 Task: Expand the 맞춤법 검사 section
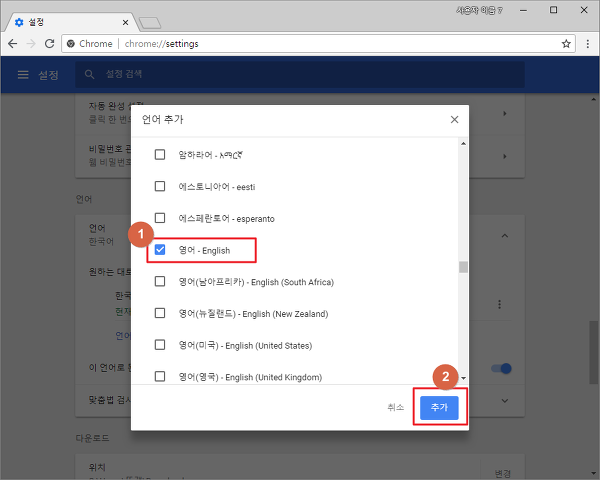coord(505,401)
